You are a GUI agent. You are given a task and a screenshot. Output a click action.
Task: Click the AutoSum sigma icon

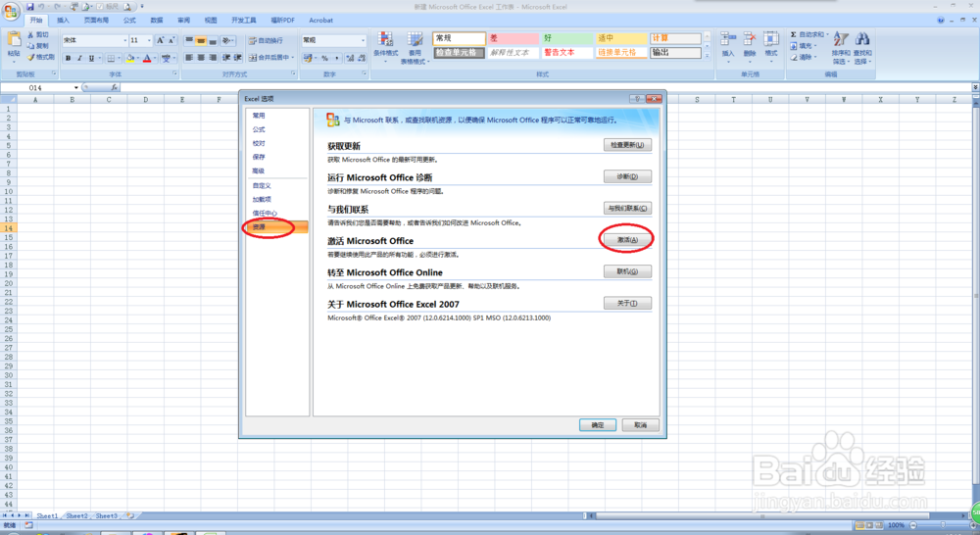[793, 34]
